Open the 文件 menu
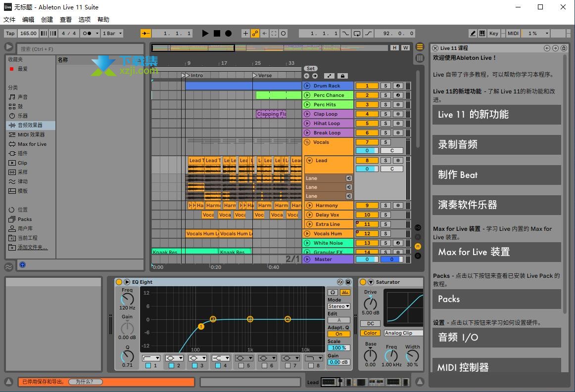The width and height of the screenshot is (575, 392). tap(9, 19)
